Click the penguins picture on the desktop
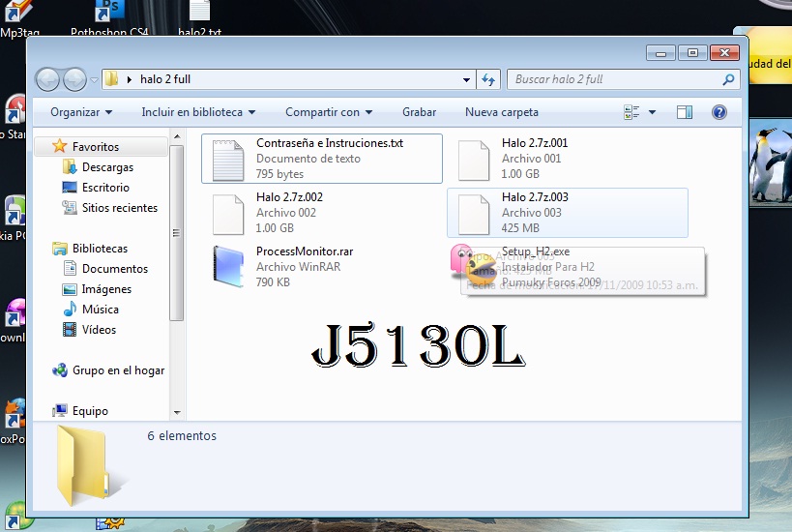Viewport: 792px width, 532px height. click(x=771, y=163)
